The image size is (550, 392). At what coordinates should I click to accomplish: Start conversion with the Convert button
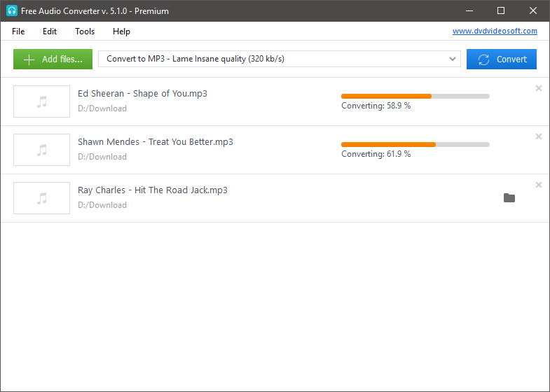tap(501, 59)
